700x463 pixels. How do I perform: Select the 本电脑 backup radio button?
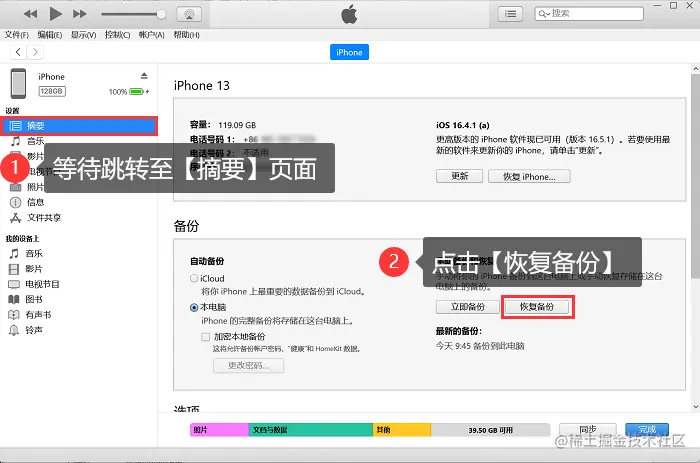pyautogui.click(x=194, y=307)
